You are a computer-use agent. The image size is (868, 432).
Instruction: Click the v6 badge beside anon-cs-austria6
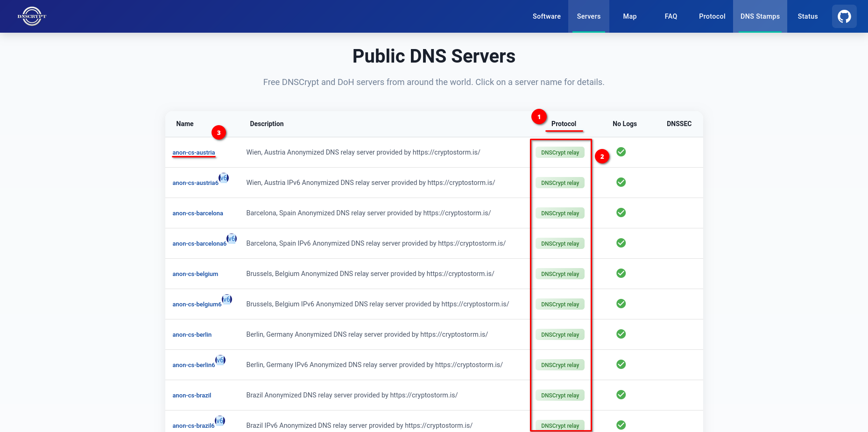[x=224, y=178]
